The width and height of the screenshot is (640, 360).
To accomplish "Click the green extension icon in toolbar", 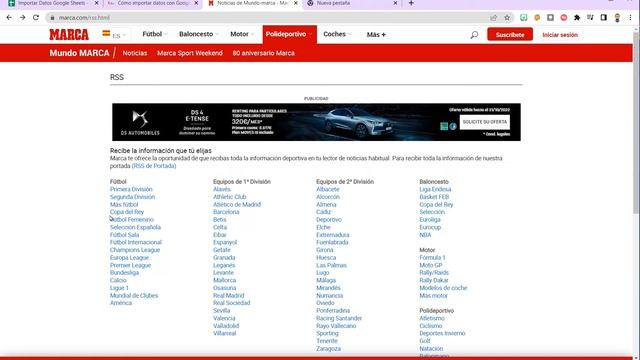I will pyautogui.click(x=524, y=18).
